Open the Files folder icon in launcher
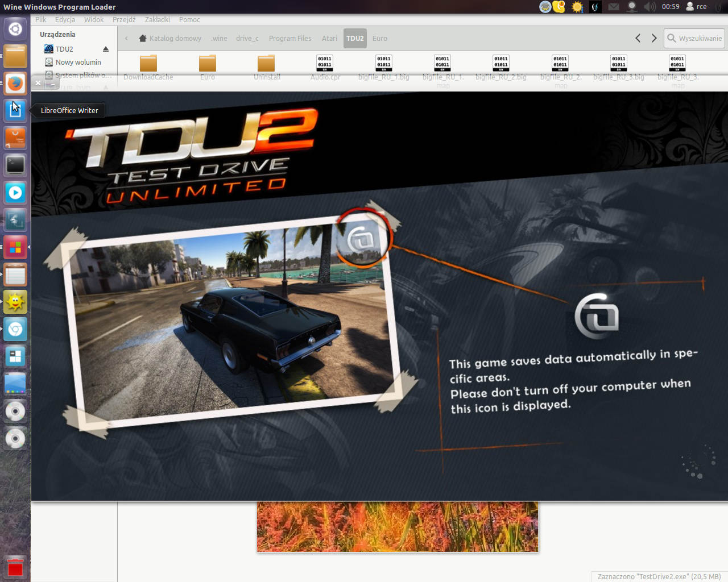 [15, 56]
